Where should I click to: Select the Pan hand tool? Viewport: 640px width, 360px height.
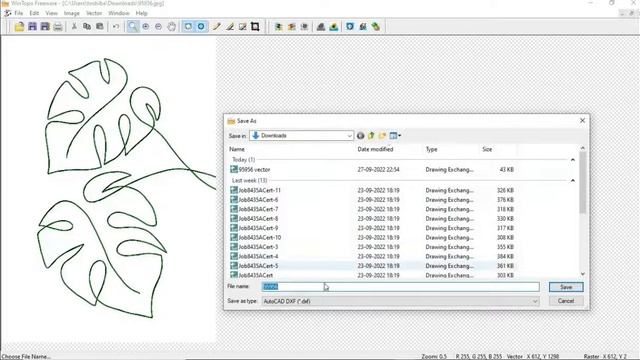point(171,27)
